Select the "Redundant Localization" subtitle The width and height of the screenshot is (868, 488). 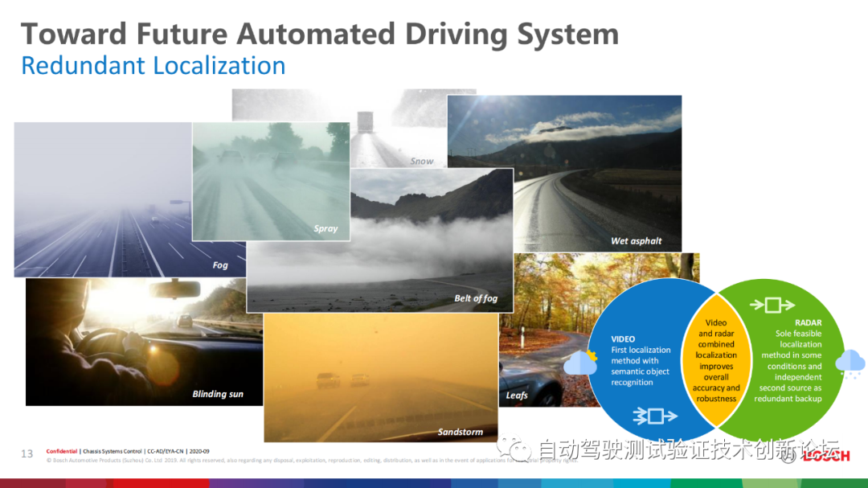154,65
